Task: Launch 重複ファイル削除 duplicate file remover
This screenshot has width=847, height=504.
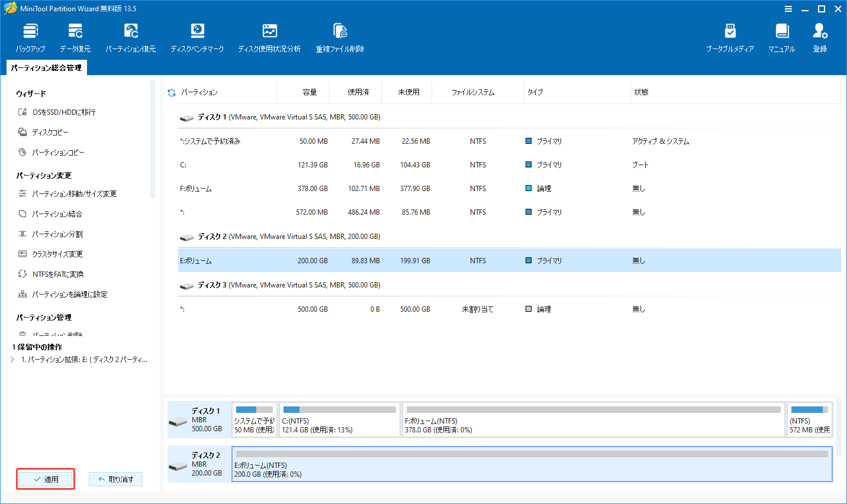Action: click(339, 35)
